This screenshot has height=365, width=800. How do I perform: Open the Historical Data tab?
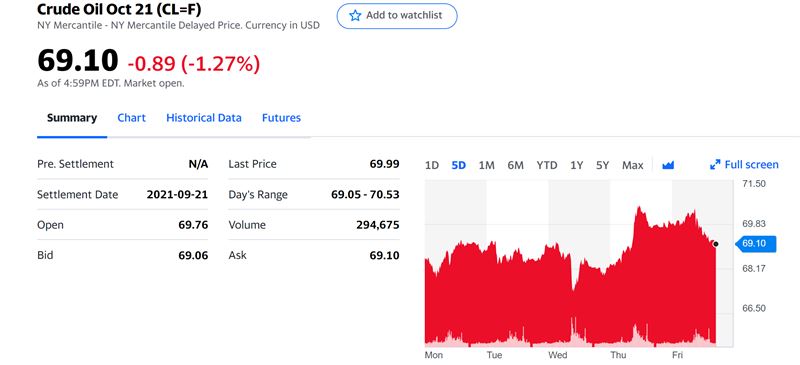coord(204,118)
